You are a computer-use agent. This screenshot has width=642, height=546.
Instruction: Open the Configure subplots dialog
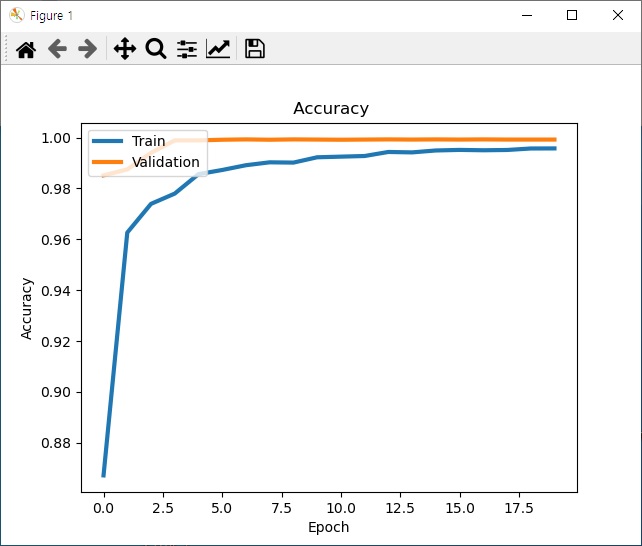tap(187, 49)
